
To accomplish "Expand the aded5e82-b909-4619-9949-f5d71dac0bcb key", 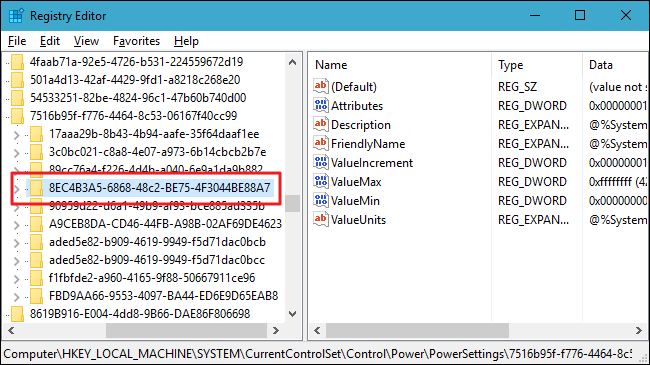I will tap(16, 243).
